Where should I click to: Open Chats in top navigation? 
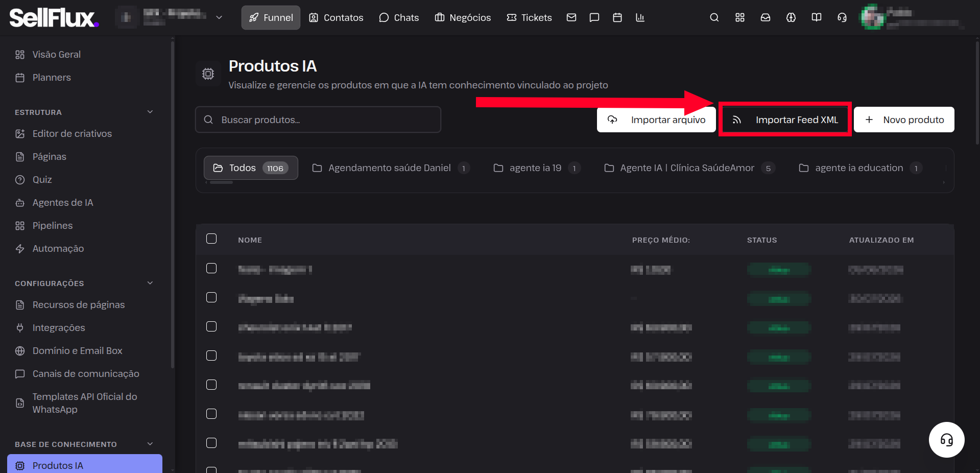click(x=399, y=17)
